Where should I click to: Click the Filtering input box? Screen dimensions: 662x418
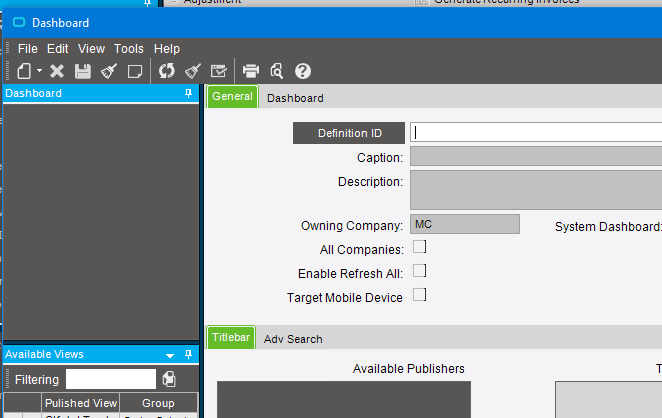pyautogui.click(x=111, y=379)
